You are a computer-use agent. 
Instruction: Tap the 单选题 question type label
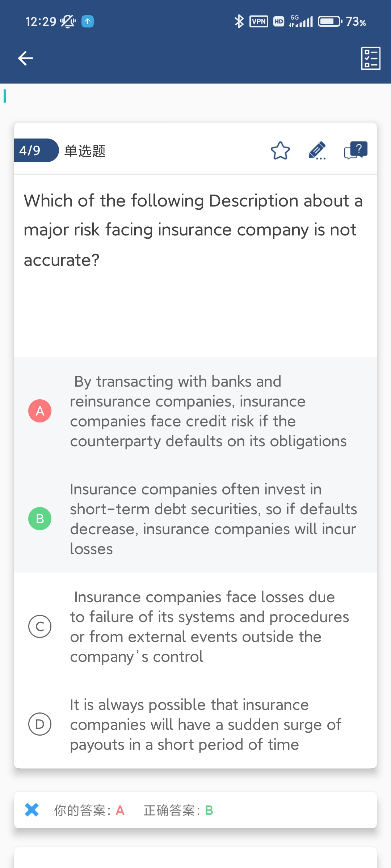pyautogui.click(x=85, y=151)
